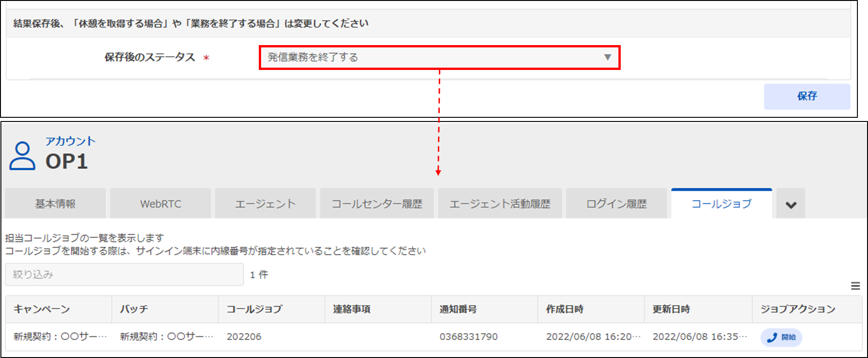Screen dimensions: 868x358
Task: Click the phone icon start button
Action: 781,337
